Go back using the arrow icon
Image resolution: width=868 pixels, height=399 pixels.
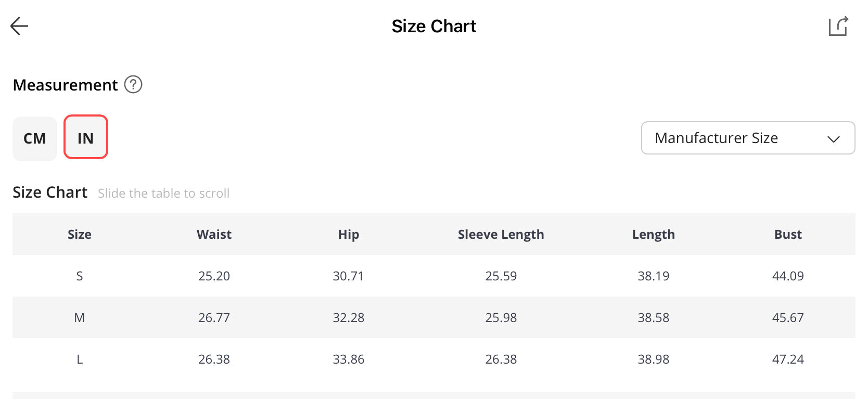tap(19, 26)
